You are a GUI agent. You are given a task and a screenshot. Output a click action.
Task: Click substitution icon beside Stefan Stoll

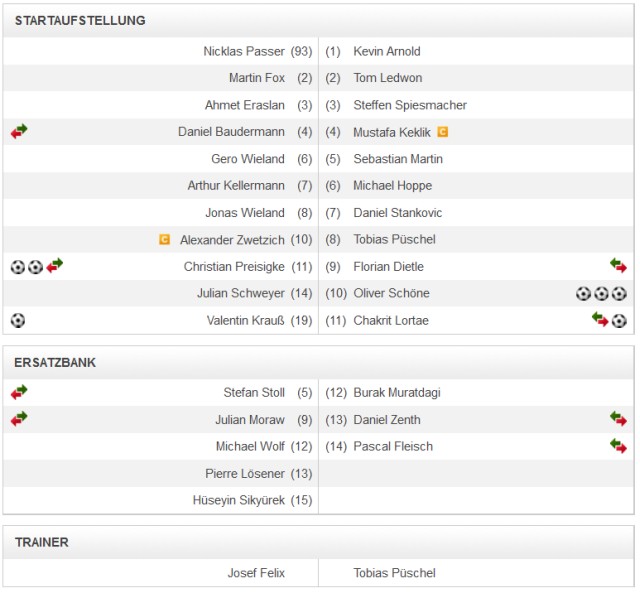click(x=19, y=392)
